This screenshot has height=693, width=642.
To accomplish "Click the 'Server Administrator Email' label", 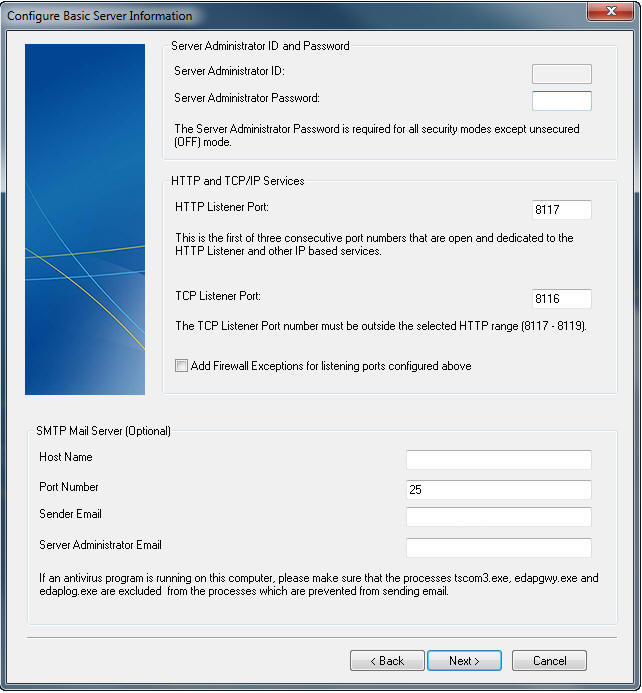I will [x=100, y=545].
